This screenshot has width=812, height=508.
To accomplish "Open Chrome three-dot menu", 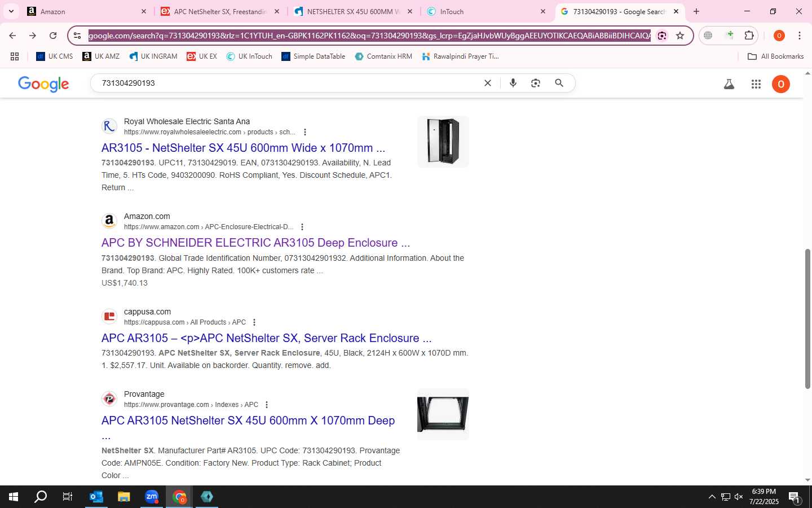I will (800, 36).
